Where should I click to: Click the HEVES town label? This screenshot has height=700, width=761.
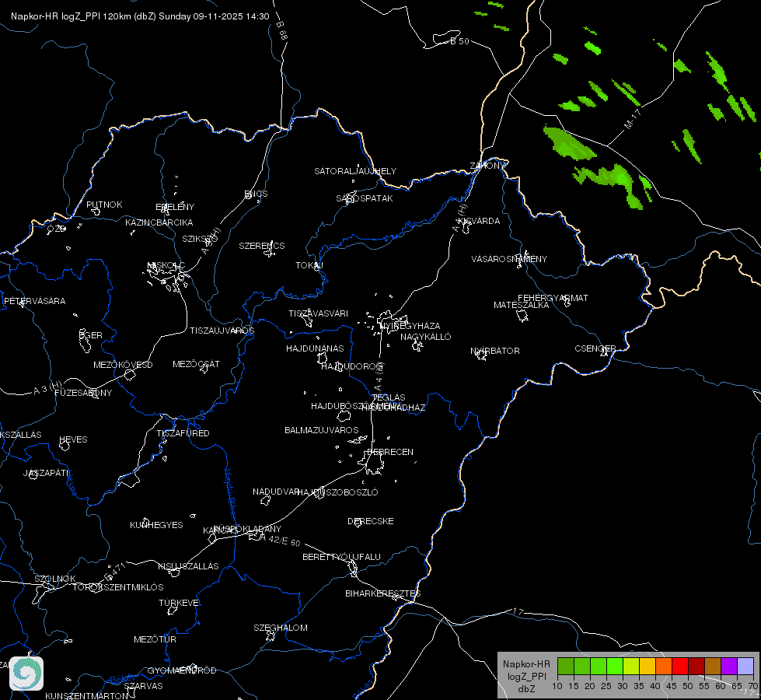point(73,439)
